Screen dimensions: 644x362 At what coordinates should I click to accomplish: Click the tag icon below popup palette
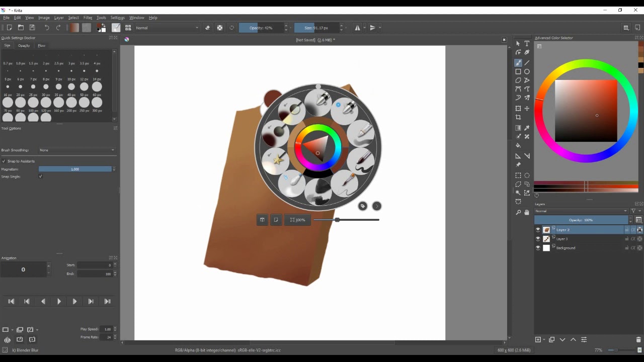363,206
